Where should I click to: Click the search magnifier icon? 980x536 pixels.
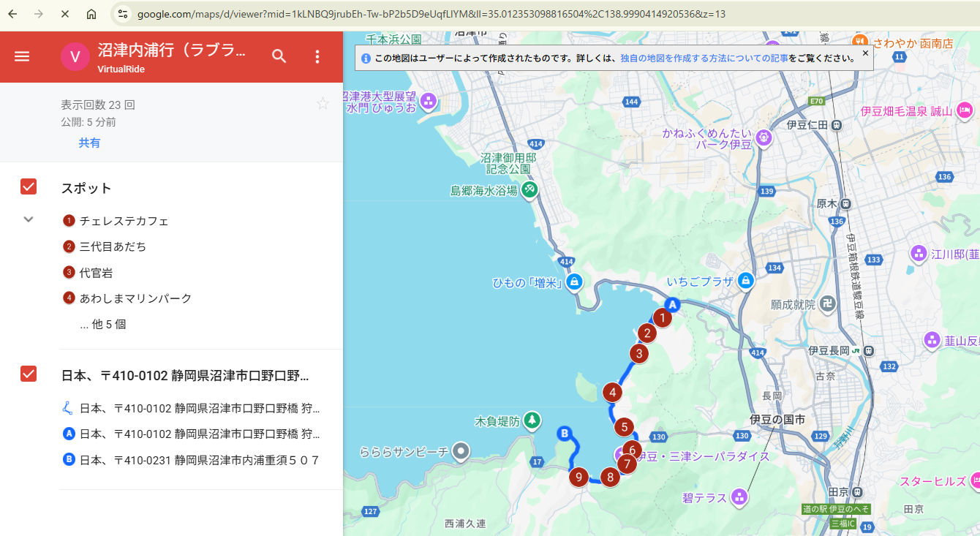coord(279,56)
